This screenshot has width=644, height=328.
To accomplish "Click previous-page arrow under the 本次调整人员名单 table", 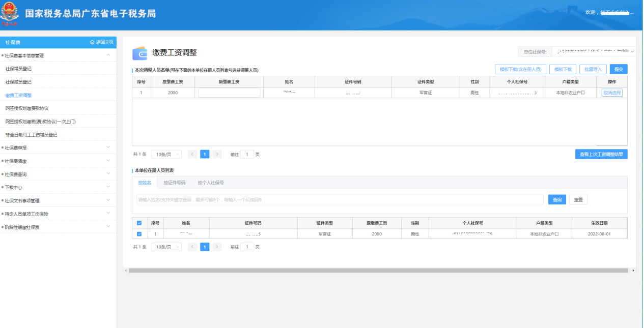I will (x=192, y=154).
